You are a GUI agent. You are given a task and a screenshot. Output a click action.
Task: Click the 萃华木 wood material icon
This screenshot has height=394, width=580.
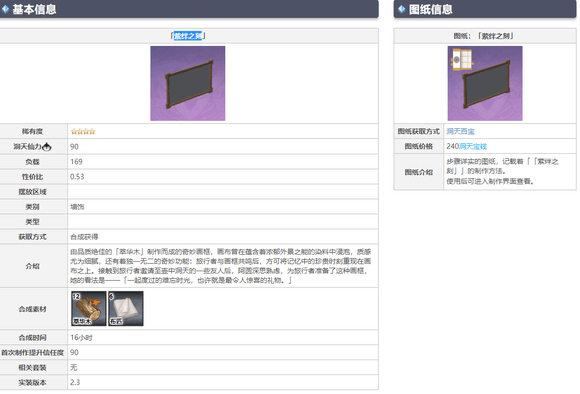pos(89,309)
